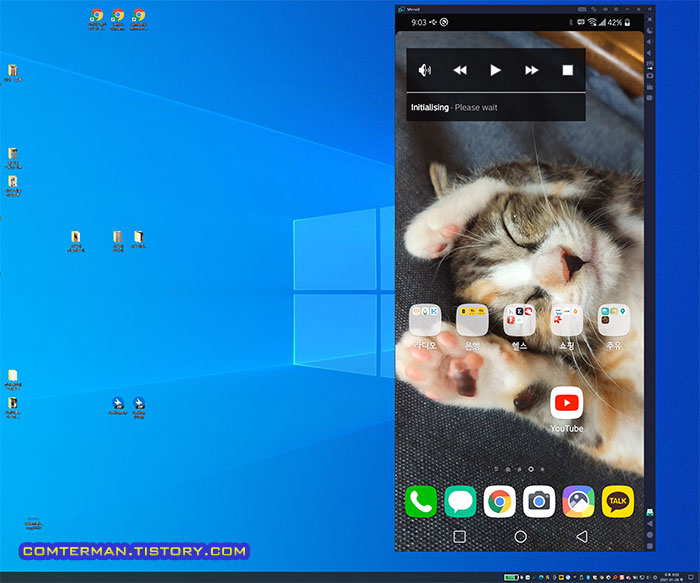This screenshot has height=583, width=700.
Task: Open the Windows taskbar clock
Action: click(x=672, y=577)
